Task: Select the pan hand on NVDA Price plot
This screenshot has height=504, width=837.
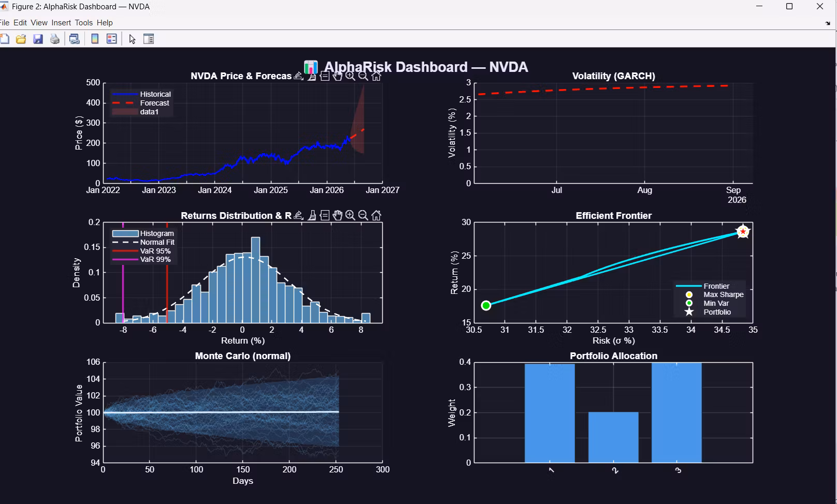Action: (x=338, y=76)
